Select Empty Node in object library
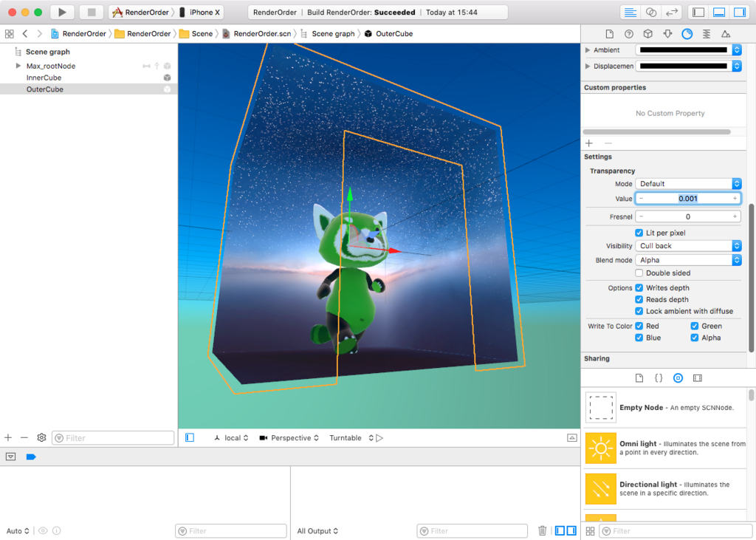 click(665, 408)
